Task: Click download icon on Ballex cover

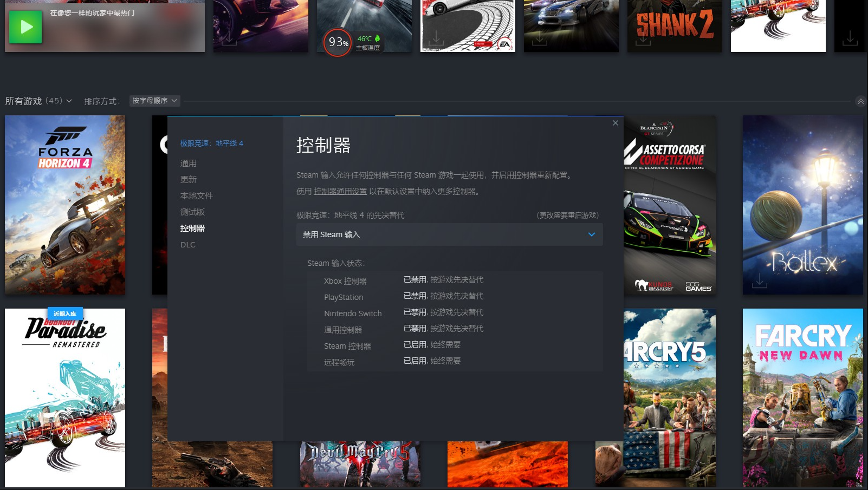Action: (760, 280)
